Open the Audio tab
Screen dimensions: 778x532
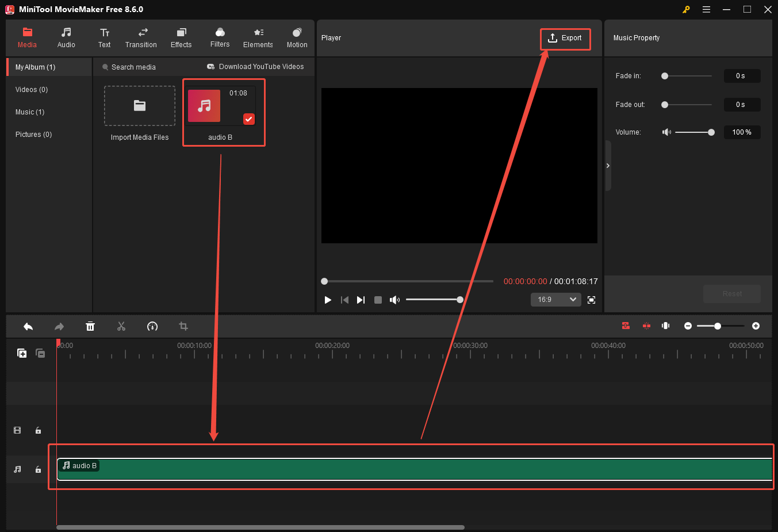(66, 38)
